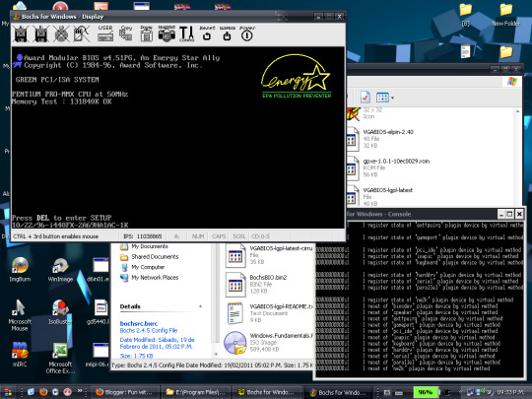Click the Suspend button in Bochs toolbar

227,33
